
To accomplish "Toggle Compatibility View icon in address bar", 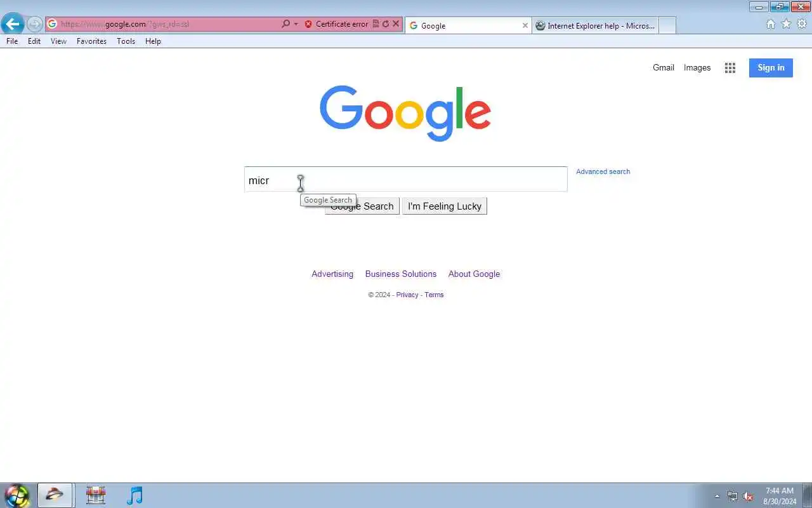I will (376, 24).
